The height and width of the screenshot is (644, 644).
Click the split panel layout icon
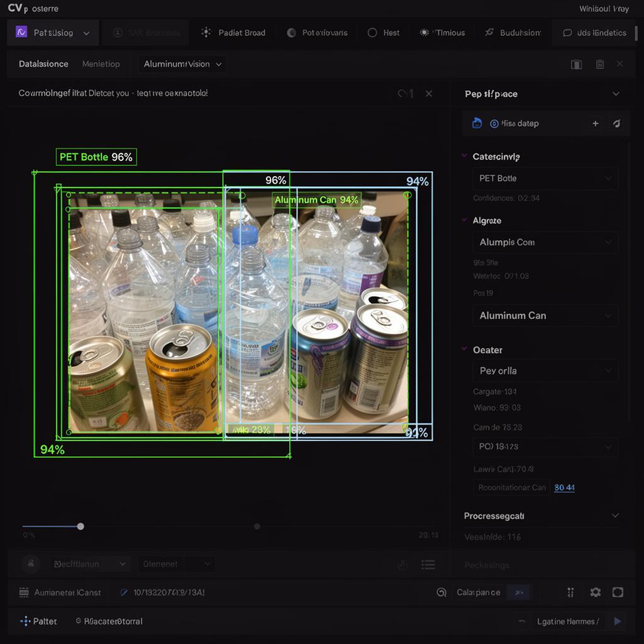pyautogui.click(x=576, y=65)
